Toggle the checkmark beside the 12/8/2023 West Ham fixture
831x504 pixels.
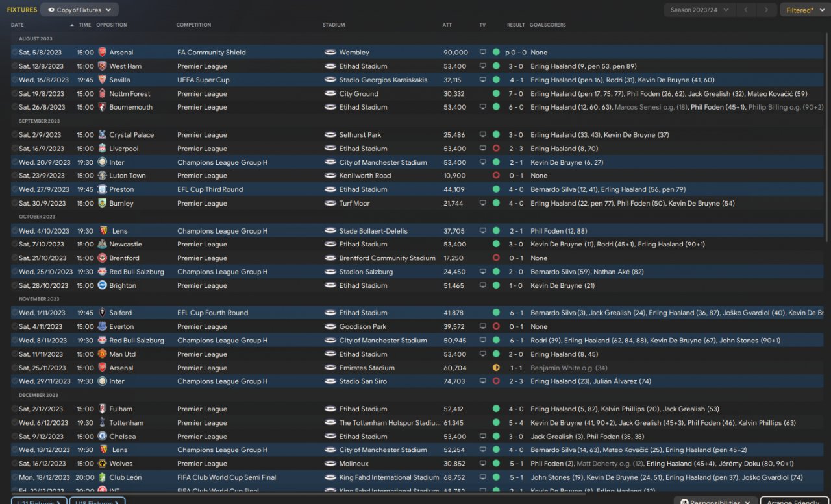pos(15,66)
